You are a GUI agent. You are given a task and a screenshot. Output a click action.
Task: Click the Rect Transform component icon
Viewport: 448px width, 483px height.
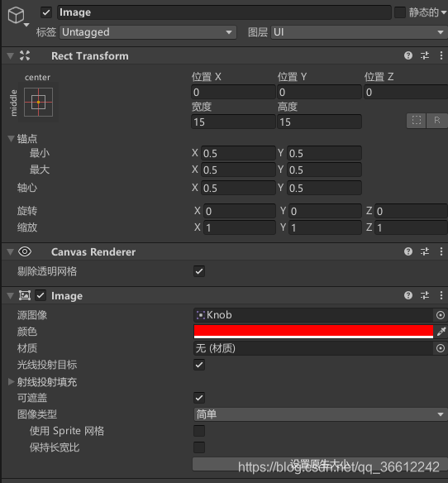(x=25, y=55)
